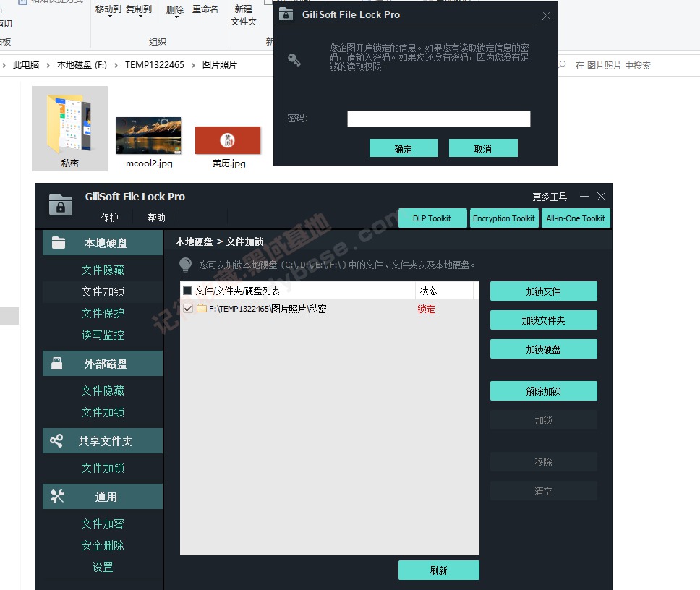Click the padlock folder logo of File Lock Pro
Screen dimensions: 700x590
click(61, 205)
